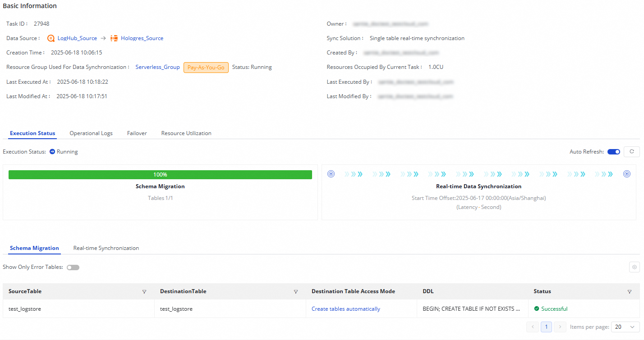644x340 pixels.
Task: Enable Show Only Error Tables switch
Action: coord(73,267)
